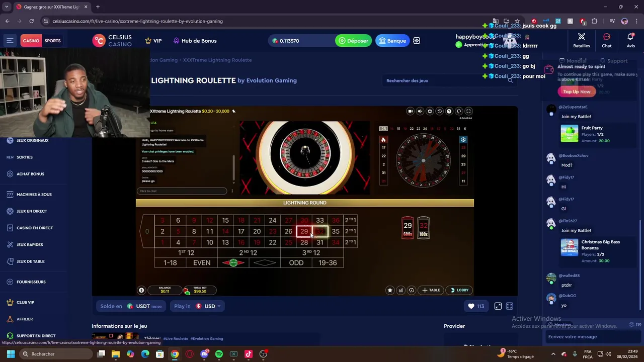Screen dimensions: 644x362
Task: Open roulette statistics bar chart icon
Action: [x=400, y=290]
